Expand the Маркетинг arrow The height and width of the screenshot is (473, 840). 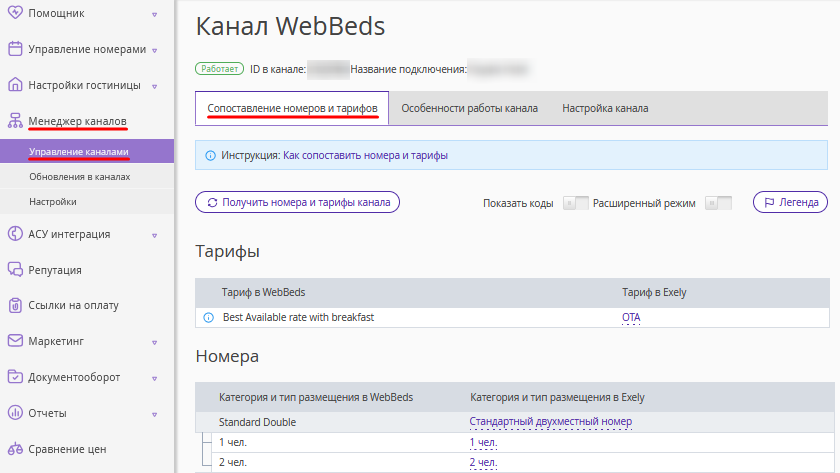(x=154, y=342)
